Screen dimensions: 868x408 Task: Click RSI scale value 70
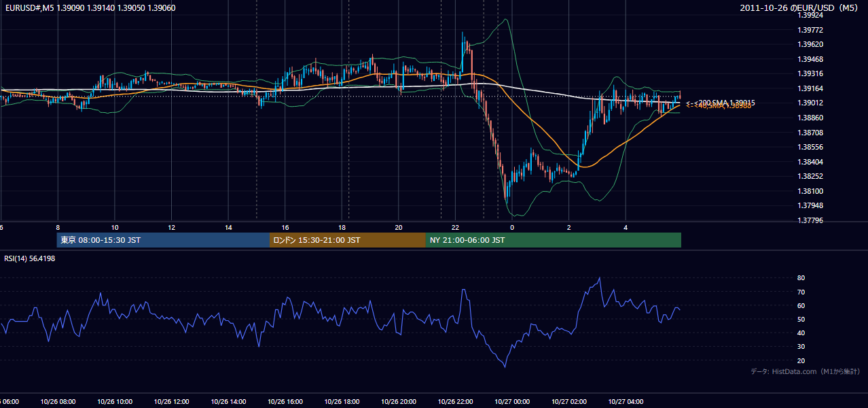click(801, 292)
